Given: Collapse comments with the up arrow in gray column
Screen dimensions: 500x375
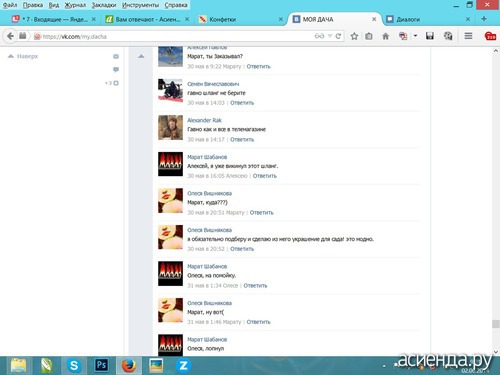Looking at the screenshot, I should click(x=141, y=56).
